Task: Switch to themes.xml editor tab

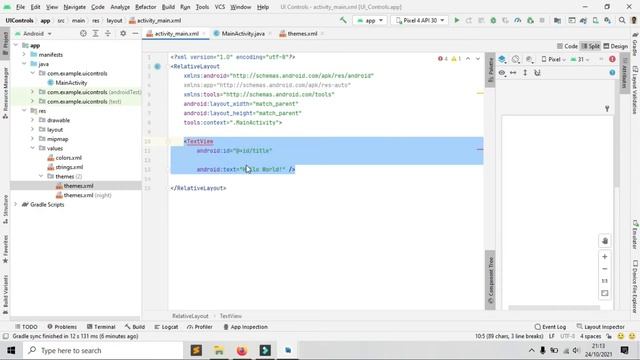Action: coord(302,33)
